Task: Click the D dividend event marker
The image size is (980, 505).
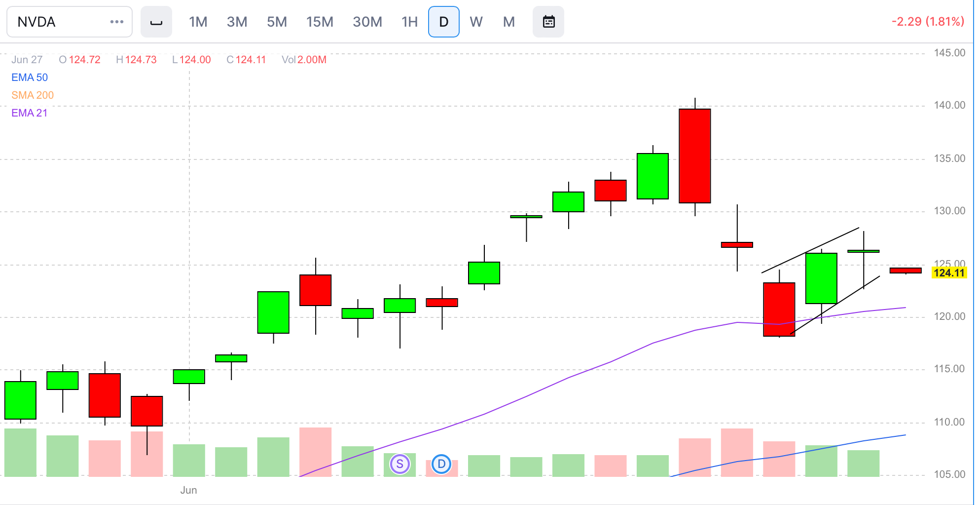Action: tap(441, 464)
